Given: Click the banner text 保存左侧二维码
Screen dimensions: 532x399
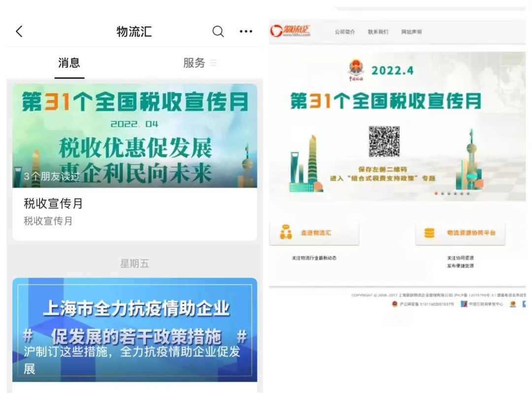Looking at the screenshot, I should pos(382,169).
